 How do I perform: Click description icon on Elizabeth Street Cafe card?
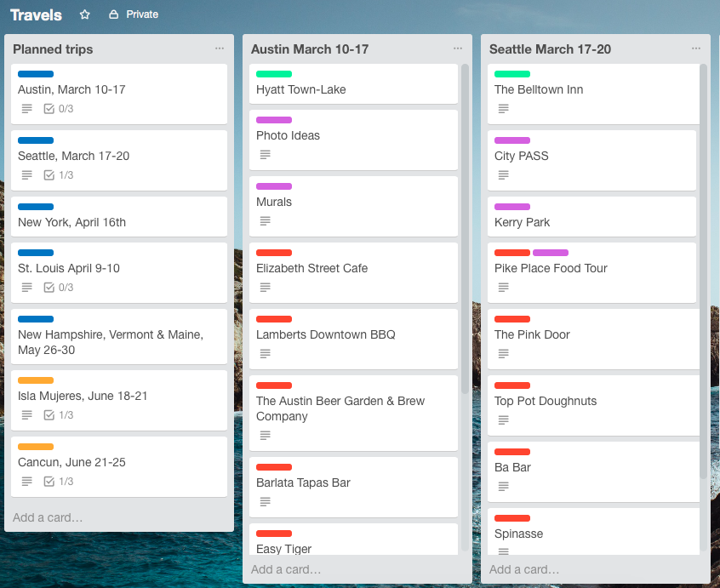(266, 288)
